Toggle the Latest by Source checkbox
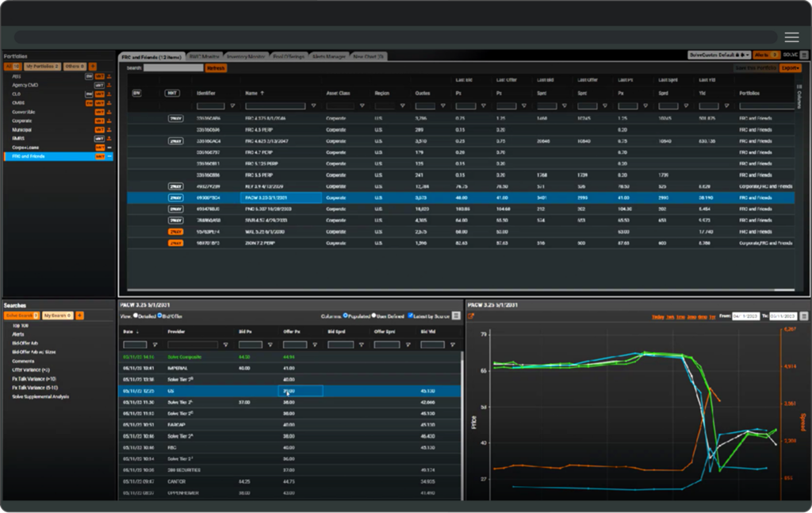This screenshot has width=812, height=513. (410, 316)
